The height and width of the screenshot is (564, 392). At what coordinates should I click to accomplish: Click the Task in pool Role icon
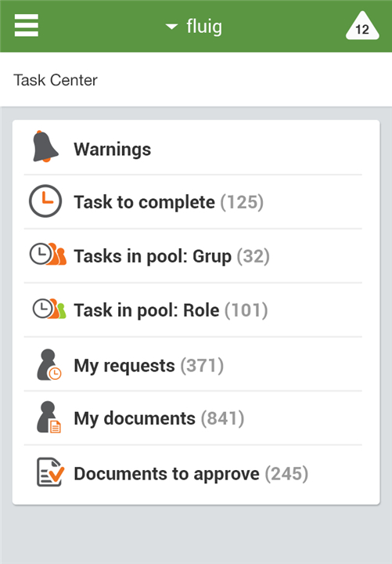(49, 309)
